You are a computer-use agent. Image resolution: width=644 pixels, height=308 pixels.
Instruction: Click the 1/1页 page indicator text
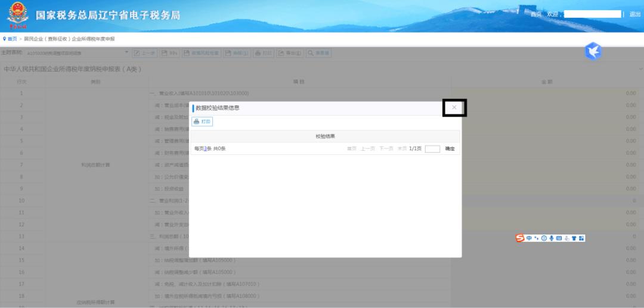pyautogui.click(x=415, y=149)
